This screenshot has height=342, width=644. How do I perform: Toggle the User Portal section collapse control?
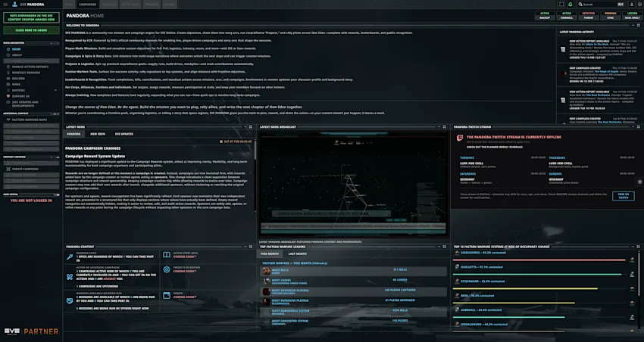pos(57,194)
